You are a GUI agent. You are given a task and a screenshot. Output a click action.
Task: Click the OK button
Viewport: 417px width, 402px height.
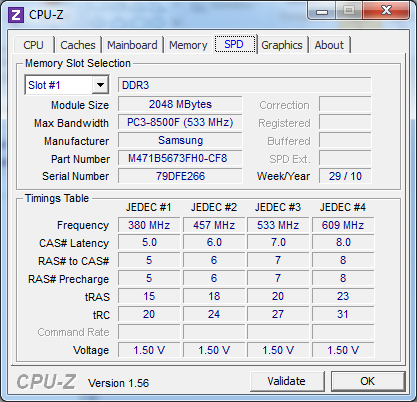click(x=368, y=381)
